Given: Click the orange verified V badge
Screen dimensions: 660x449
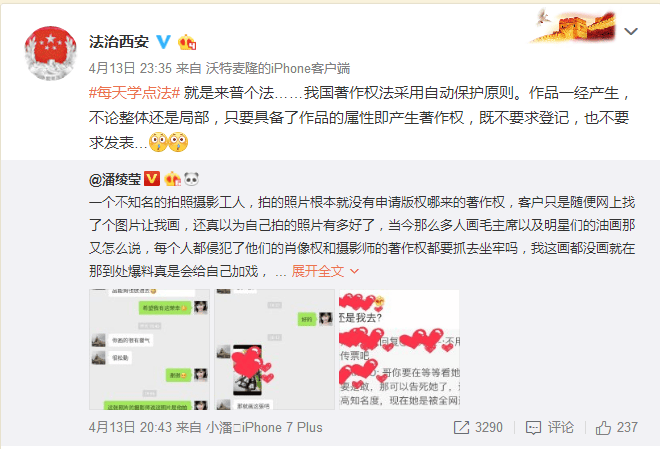Looking at the screenshot, I should click(x=152, y=178).
